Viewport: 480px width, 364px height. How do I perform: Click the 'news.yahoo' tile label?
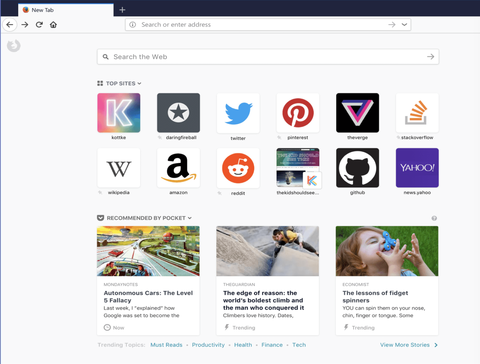coord(417,193)
